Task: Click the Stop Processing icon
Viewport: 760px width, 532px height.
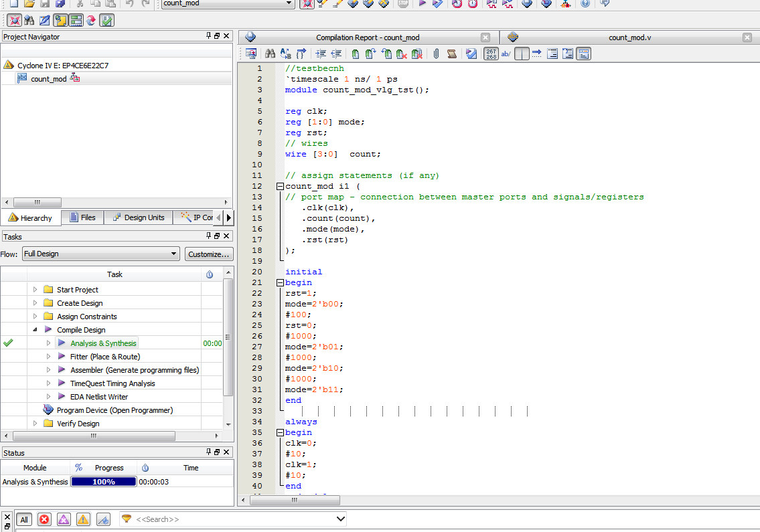Action: [402, 3]
